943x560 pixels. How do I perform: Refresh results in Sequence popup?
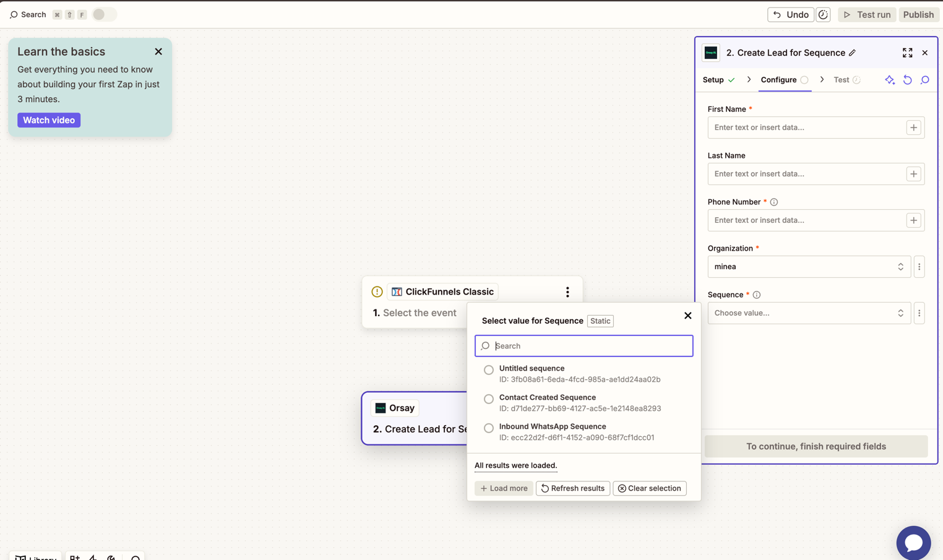point(572,488)
